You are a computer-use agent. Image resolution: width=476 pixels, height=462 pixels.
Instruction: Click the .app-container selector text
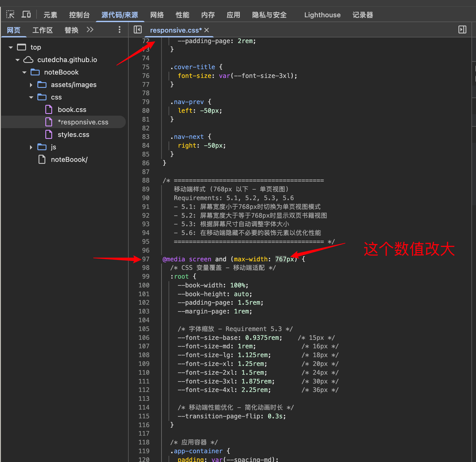pyautogui.click(x=196, y=451)
